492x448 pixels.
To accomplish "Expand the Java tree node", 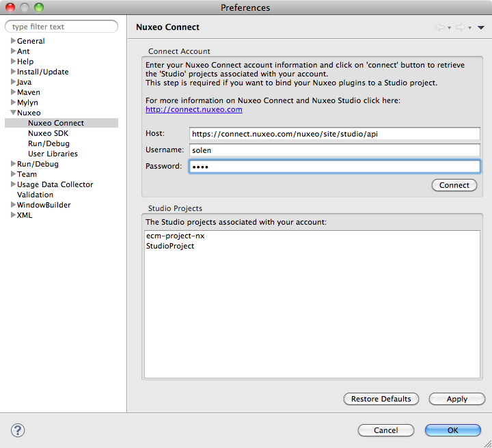I will coord(13,81).
